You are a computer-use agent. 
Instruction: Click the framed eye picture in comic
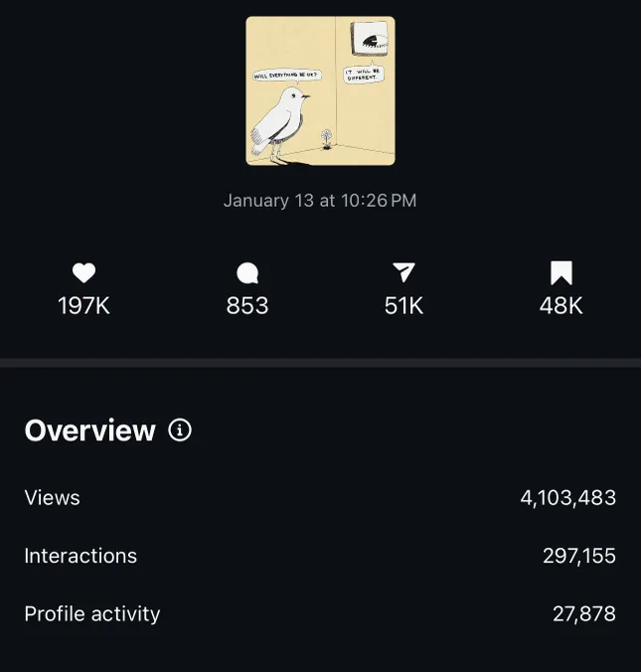tap(371, 39)
